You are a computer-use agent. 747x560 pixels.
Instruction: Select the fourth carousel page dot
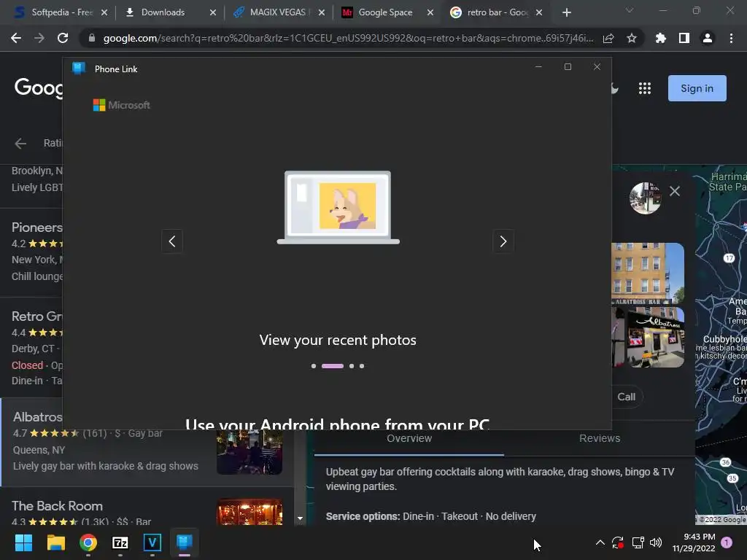click(x=362, y=366)
